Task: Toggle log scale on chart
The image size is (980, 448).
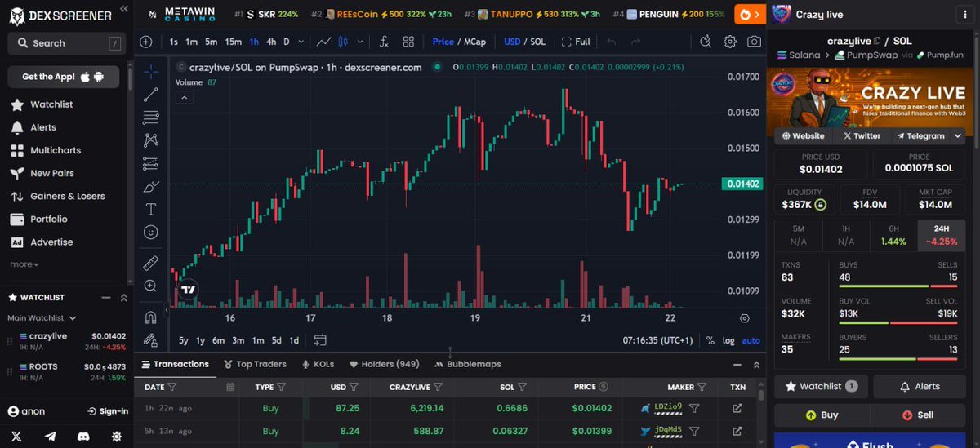Action: pos(728,340)
